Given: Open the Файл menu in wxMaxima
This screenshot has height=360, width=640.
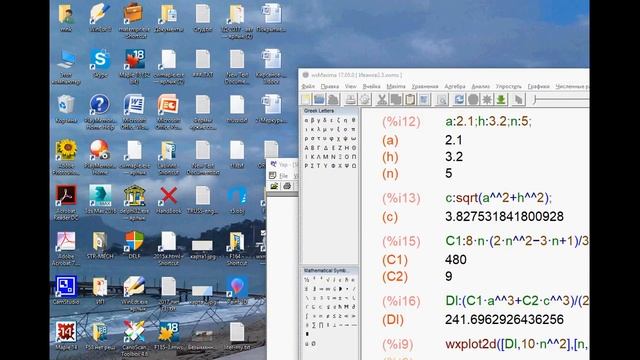Looking at the screenshot, I should click(x=308, y=86).
